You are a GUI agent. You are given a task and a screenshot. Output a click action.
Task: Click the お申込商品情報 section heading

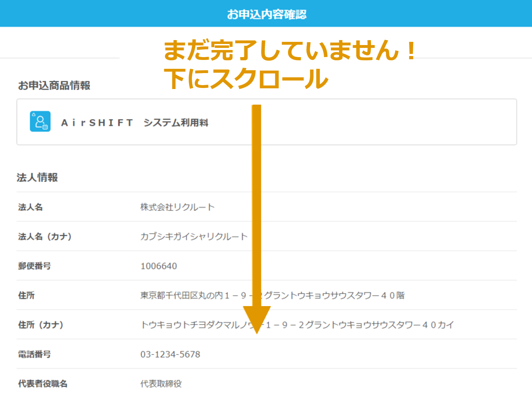(x=54, y=85)
